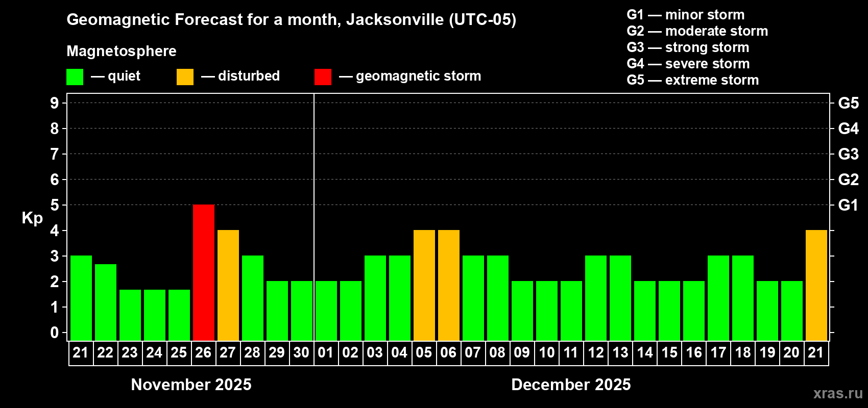Select the orange bar for November 27
The image size is (868, 408).
coord(228,285)
